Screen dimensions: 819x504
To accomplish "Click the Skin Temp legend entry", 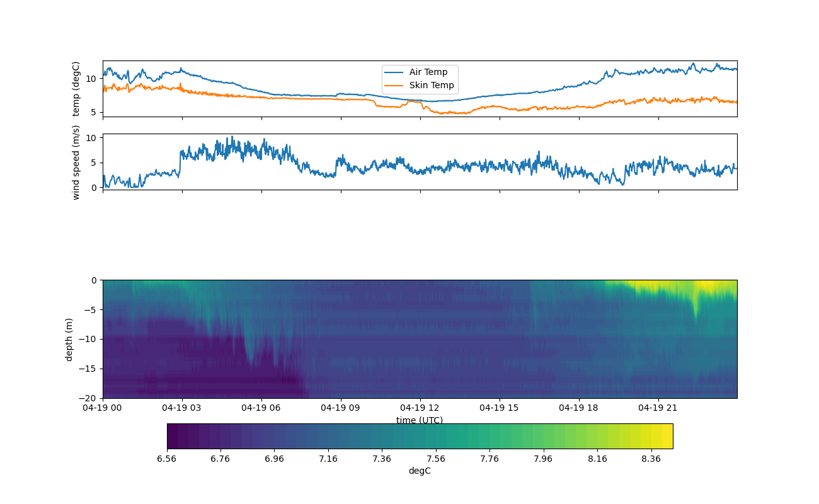I will (x=431, y=86).
